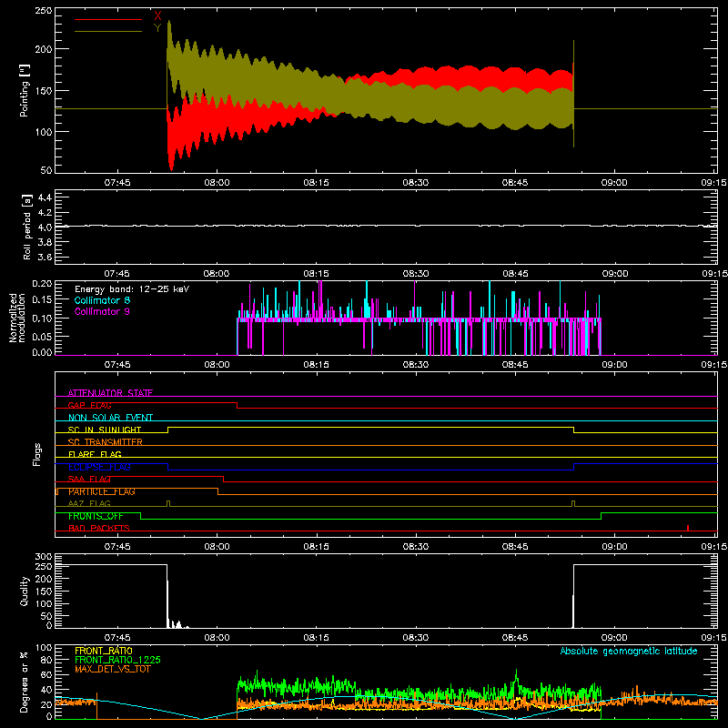The image size is (728, 728).
Task: Select the NON_SOLAR_EVENT flag label
Action: tap(110, 418)
